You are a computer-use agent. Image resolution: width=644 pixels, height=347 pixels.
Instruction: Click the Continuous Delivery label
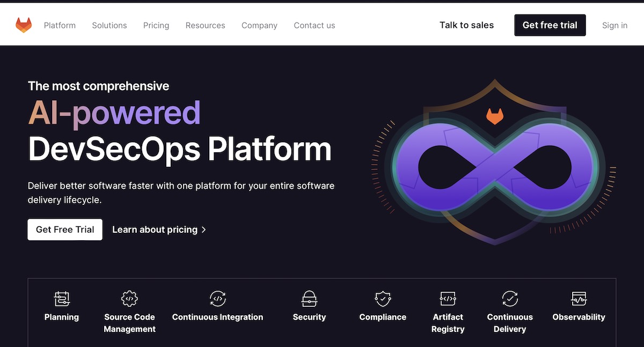pos(510,323)
